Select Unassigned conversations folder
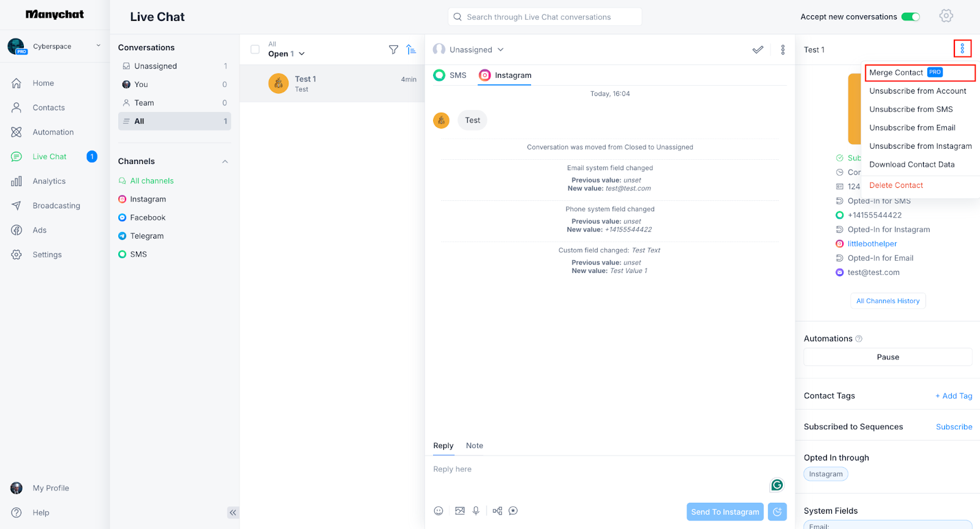This screenshot has width=980, height=529. pyautogui.click(x=175, y=66)
